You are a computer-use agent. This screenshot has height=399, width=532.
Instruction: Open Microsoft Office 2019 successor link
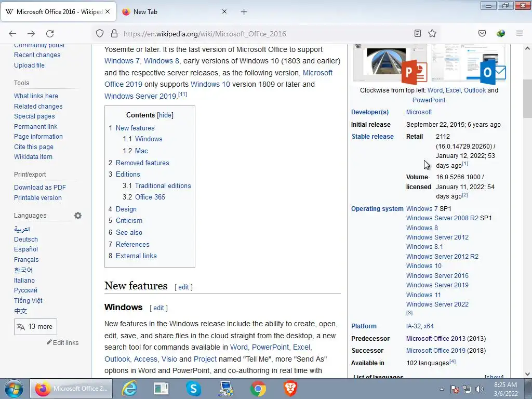pos(435,351)
